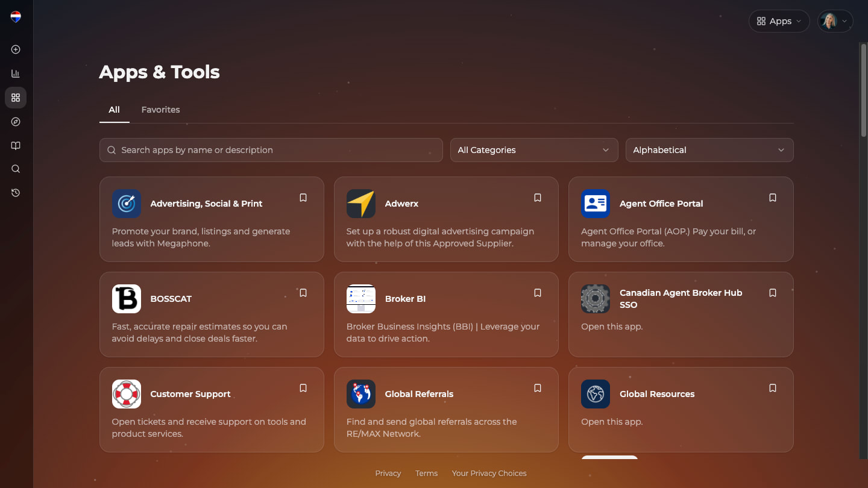Toggle bookmark on Global Resources card

tap(773, 388)
